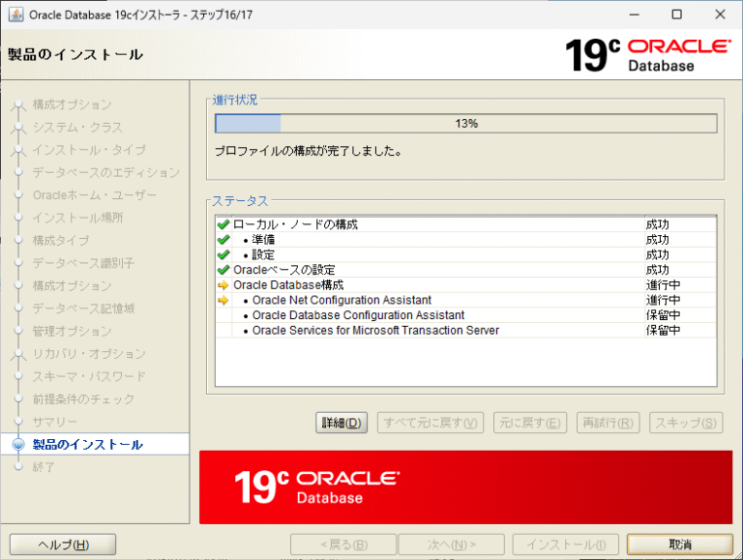The image size is (743, 560).
Task: Select the 構成タイプ step
Action: (x=60, y=240)
